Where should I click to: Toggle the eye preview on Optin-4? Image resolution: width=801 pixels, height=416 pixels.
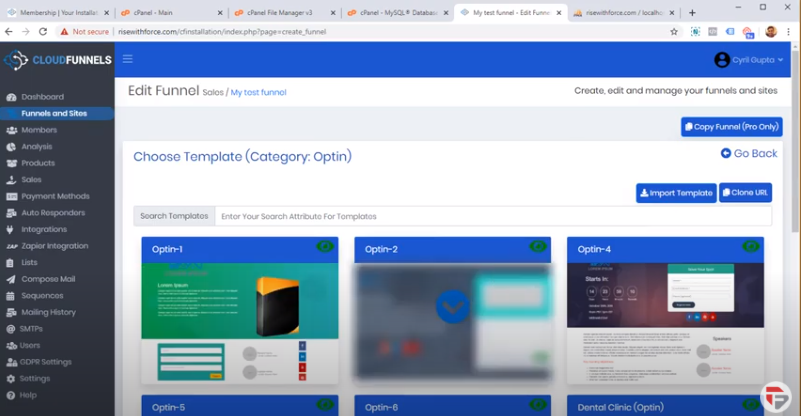(751, 247)
